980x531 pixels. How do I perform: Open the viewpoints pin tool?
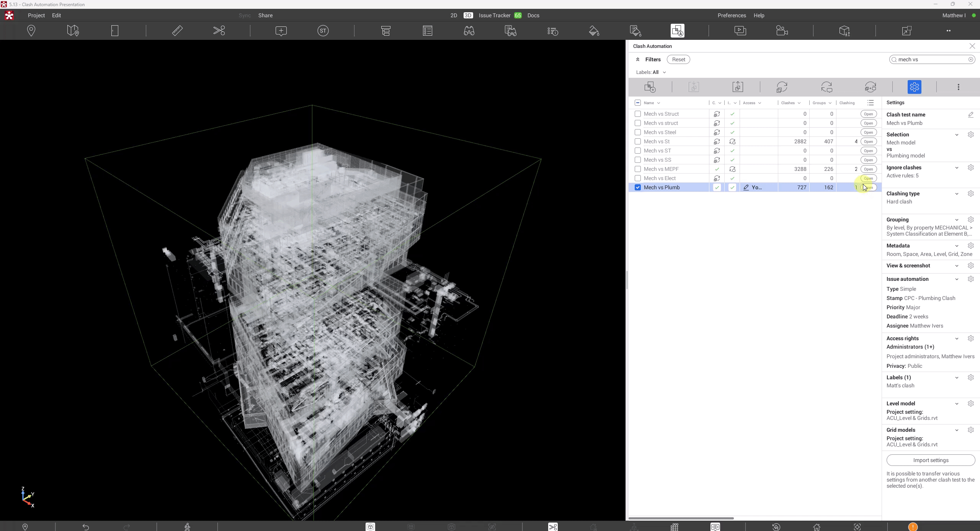pos(31,31)
